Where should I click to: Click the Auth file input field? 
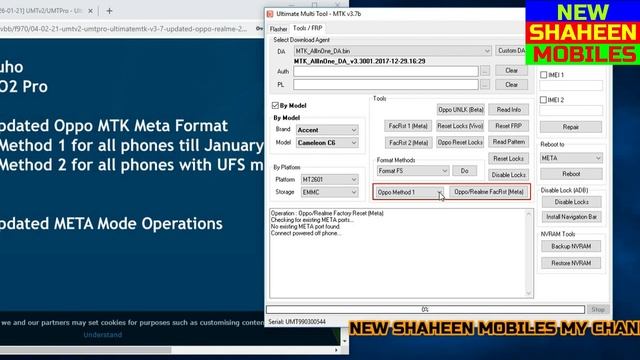click(386, 71)
